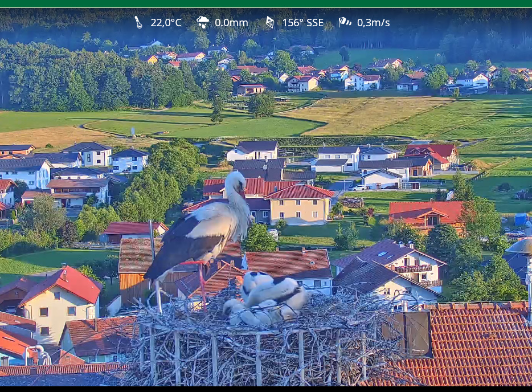Click the rain cloud precipitation icon
The width and height of the screenshot is (532, 392).
(203, 22)
